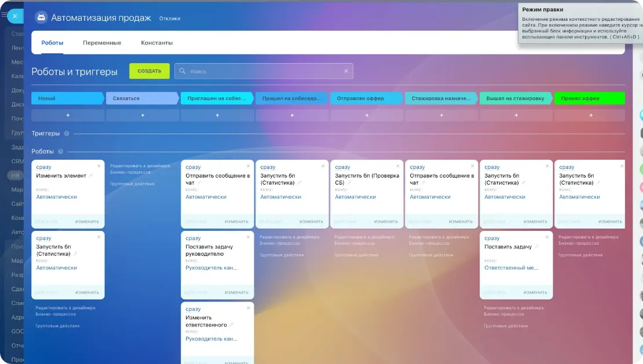The height and width of the screenshot is (364, 643).
Task: Click изменить on the Принял оффер column card
Action: pyautogui.click(x=610, y=222)
